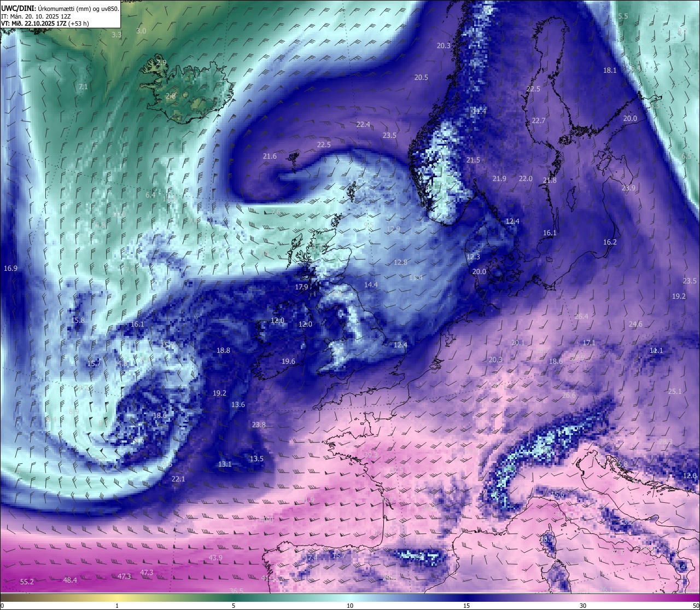Image resolution: width=700 pixels, height=610 pixels.
Task: Select the '13.1' map value
Action: pos(225,464)
